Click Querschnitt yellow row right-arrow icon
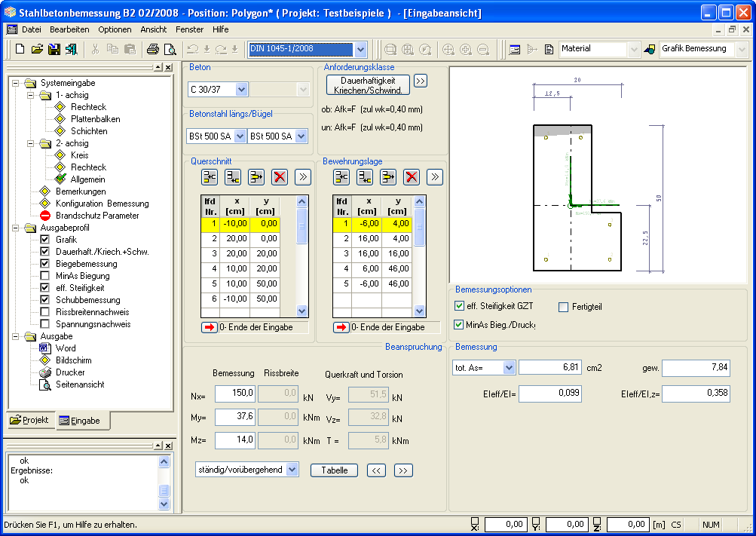The height and width of the screenshot is (536, 756). pyautogui.click(x=256, y=177)
